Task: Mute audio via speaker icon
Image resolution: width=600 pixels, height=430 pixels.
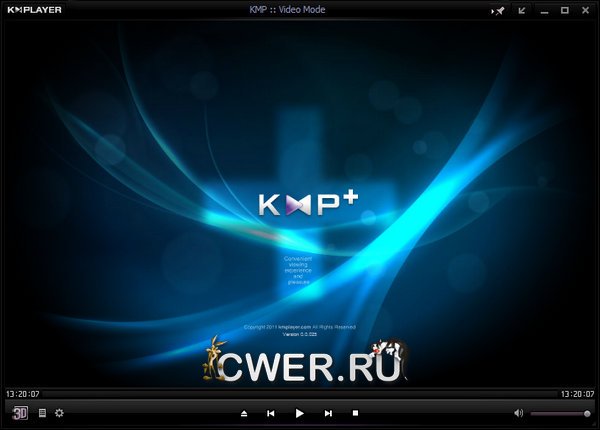Action: pos(518,413)
